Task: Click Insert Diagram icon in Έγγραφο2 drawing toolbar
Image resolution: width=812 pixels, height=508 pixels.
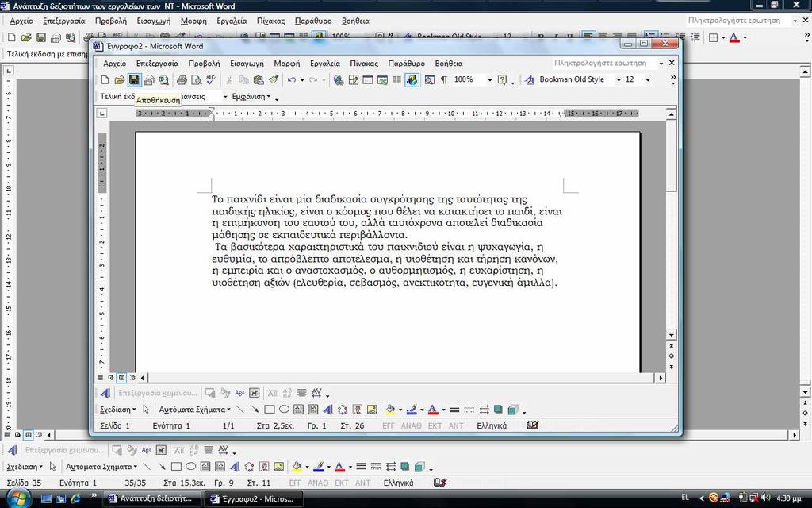Action: (x=343, y=410)
